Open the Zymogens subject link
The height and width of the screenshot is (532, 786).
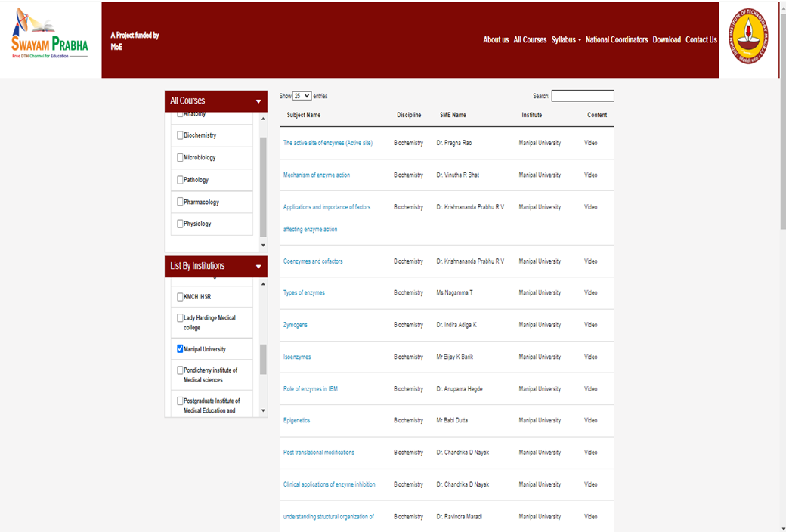(295, 325)
